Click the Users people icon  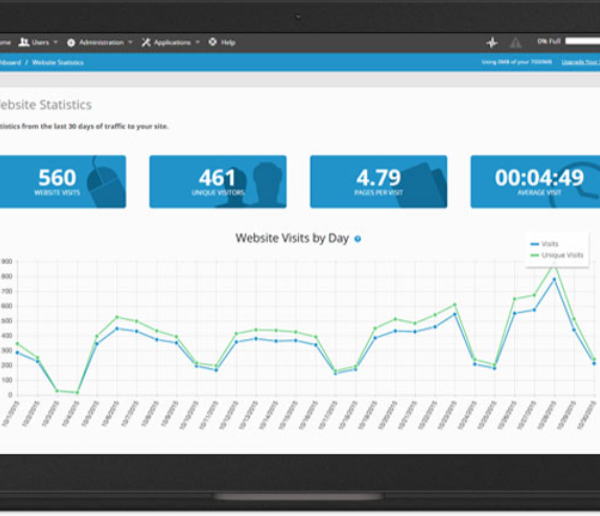pos(24,42)
